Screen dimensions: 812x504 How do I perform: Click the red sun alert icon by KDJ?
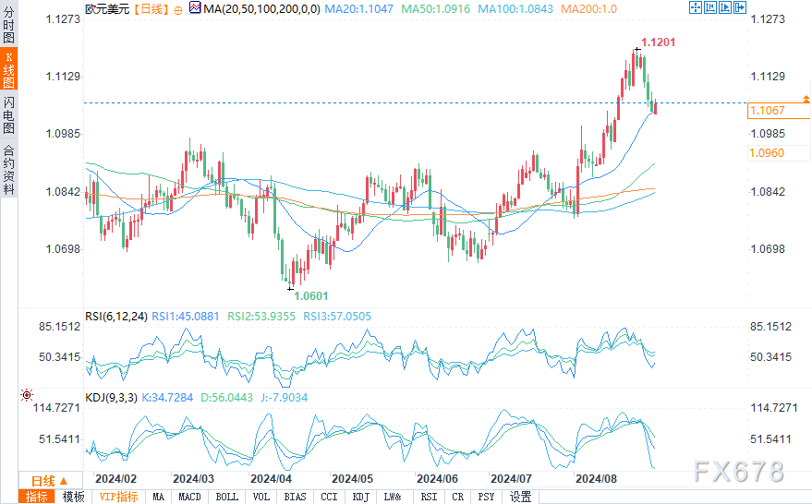(x=27, y=395)
